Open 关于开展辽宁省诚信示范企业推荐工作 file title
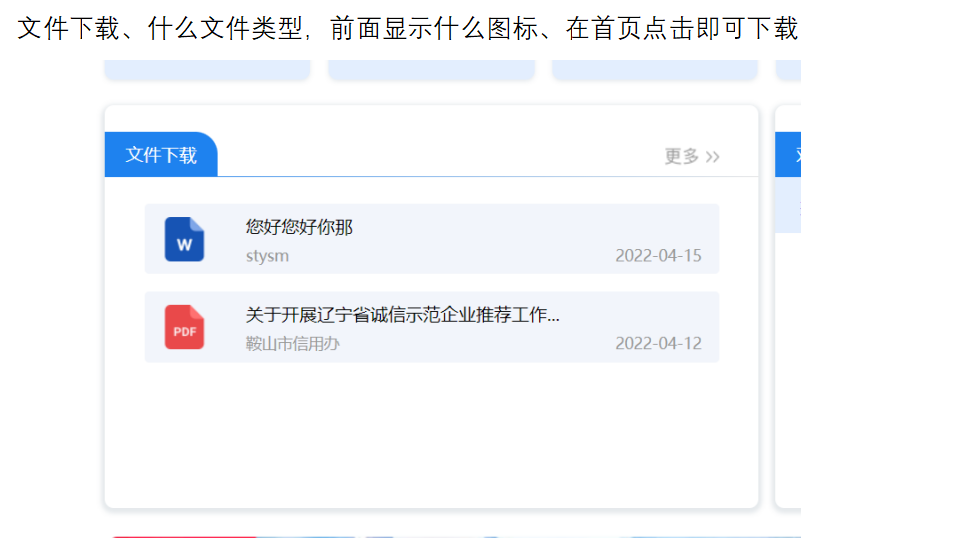 403,314
